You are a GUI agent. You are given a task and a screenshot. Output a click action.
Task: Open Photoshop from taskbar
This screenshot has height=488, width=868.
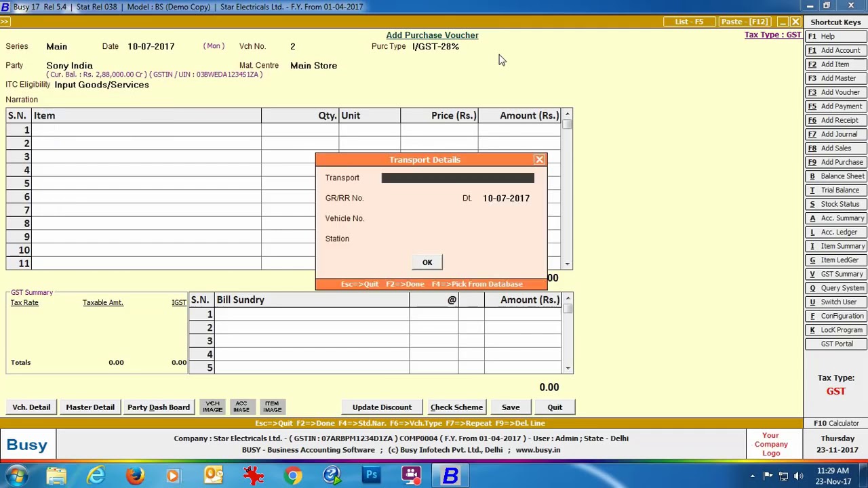(372, 476)
